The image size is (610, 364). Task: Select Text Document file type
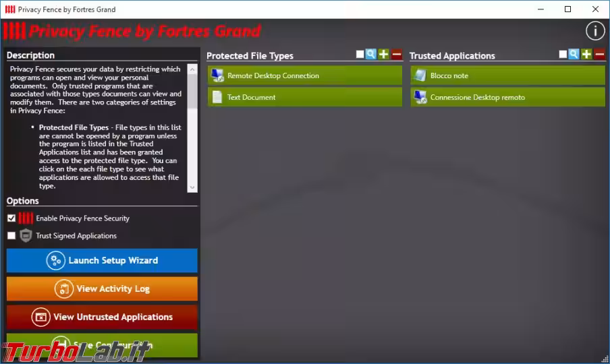305,97
